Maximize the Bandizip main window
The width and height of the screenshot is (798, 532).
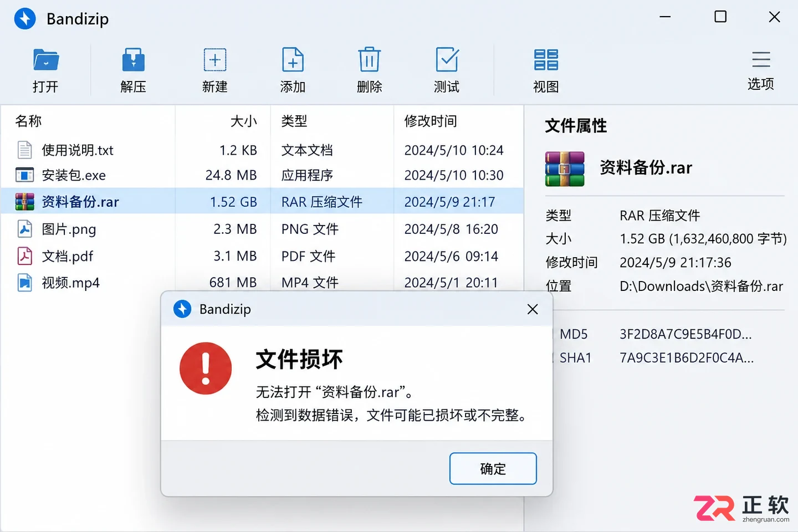point(720,17)
